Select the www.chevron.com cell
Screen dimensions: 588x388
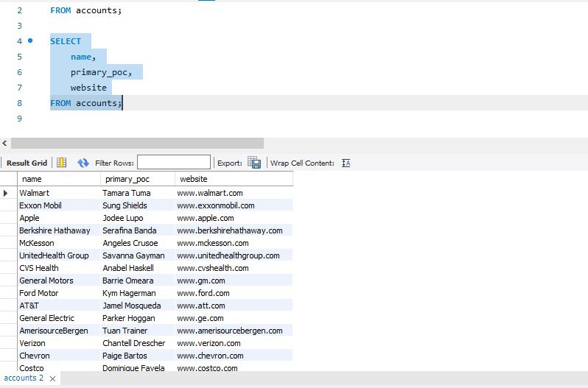[234, 356]
